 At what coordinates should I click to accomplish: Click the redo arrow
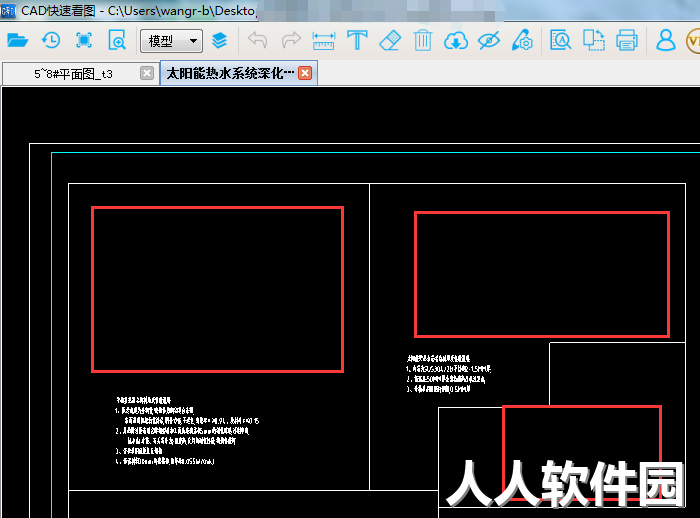tap(291, 40)
